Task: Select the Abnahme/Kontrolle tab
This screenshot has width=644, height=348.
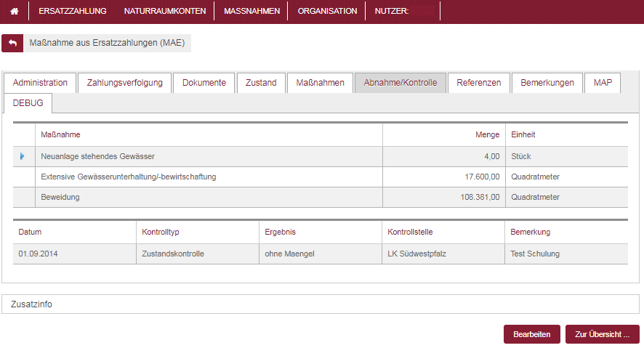Action: tap(401, 83)
